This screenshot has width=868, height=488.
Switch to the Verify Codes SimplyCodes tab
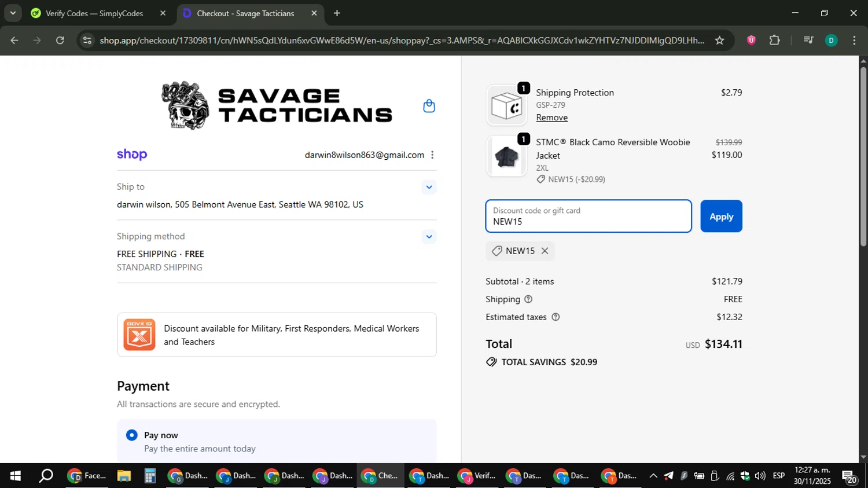94,13
